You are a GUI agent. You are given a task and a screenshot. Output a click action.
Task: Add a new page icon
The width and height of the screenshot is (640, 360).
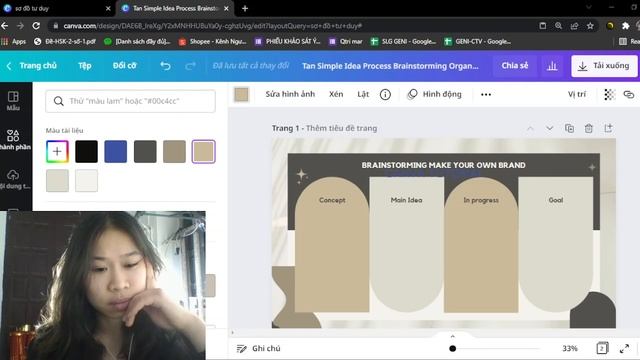pyautogui.click(x=608, y=128)
